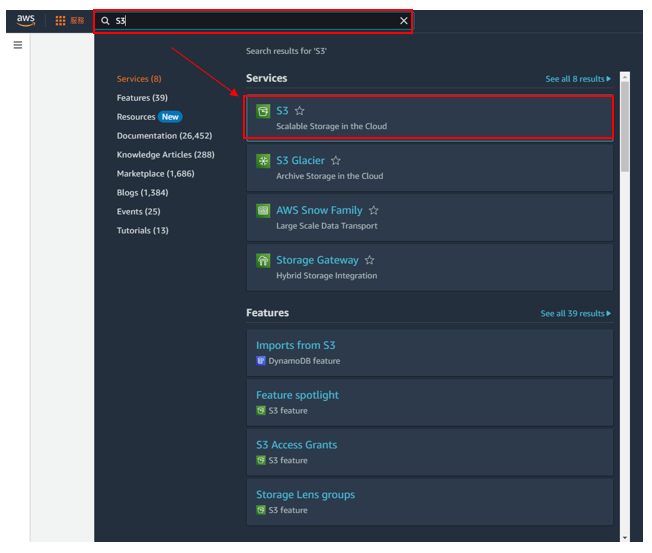Viewport: 652px width, 553px height.
Task: Click the AWS Snow Family icon
Action: [263, 211]
